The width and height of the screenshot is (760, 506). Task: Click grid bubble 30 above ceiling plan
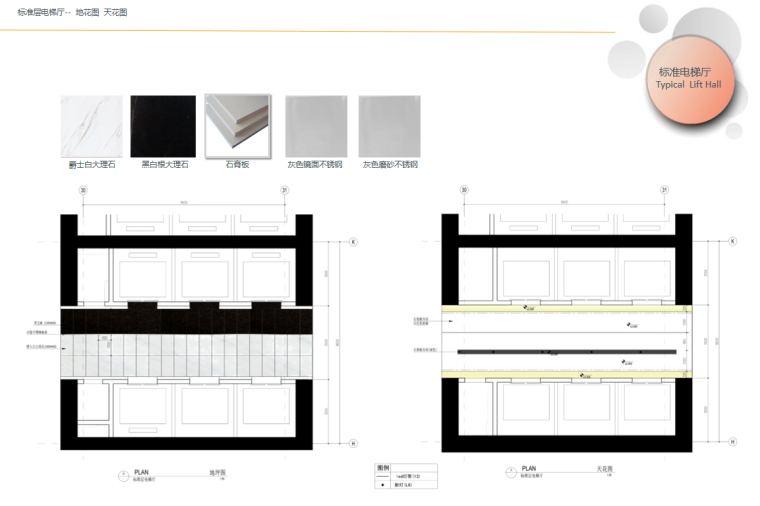(463, 190)
